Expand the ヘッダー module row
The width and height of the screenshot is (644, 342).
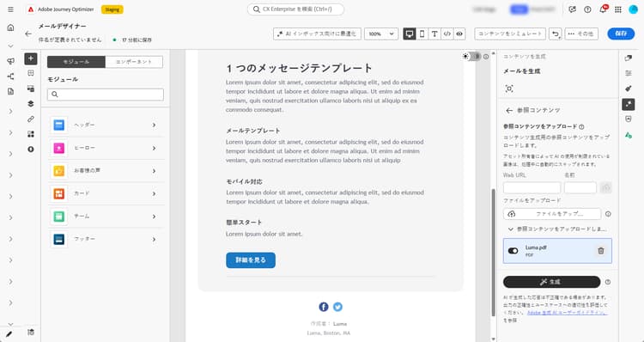click(106, 125)
